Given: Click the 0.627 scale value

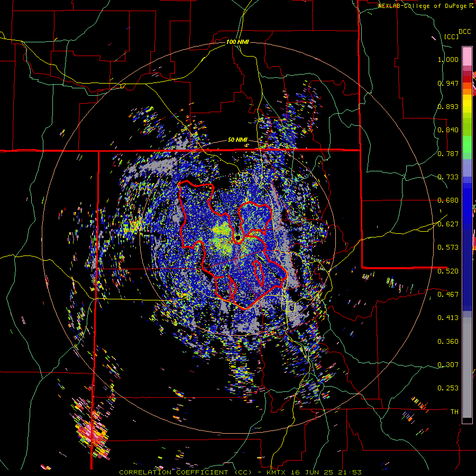Looking at the screenshot, I should pos(448,224).
